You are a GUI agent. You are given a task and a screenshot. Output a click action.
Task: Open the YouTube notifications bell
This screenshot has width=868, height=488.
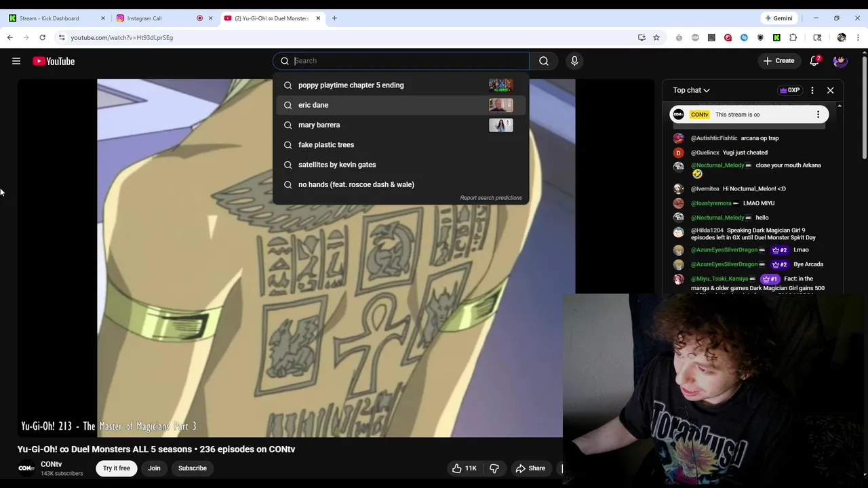pyautogui.click(x=814, y=61)
